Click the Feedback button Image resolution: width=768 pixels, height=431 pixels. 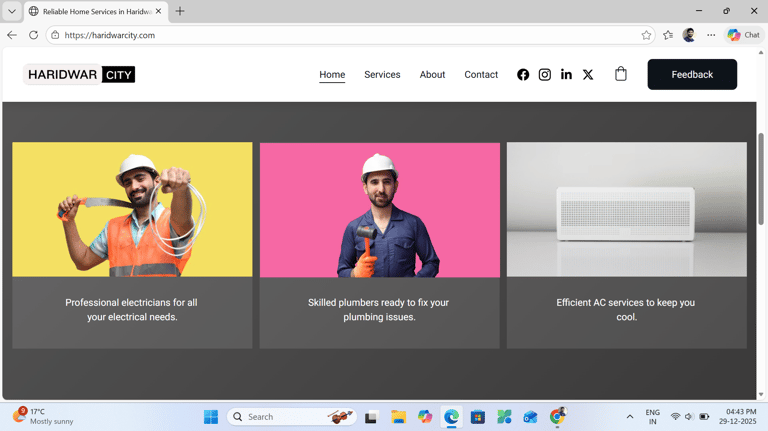[692, 74]
